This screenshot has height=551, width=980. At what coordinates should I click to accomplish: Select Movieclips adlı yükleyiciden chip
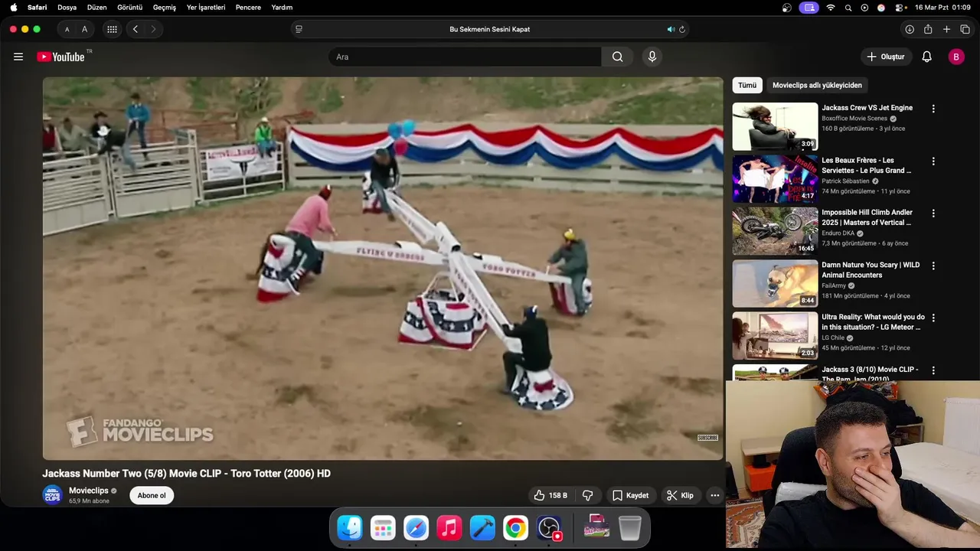[x=817, y=85]
